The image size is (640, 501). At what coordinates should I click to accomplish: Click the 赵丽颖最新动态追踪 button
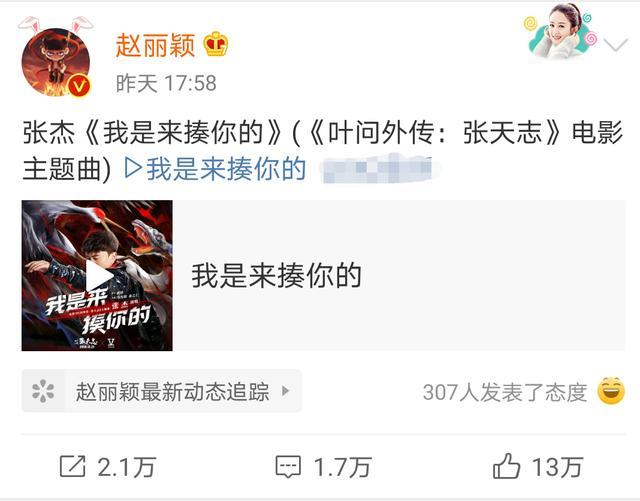162,391
